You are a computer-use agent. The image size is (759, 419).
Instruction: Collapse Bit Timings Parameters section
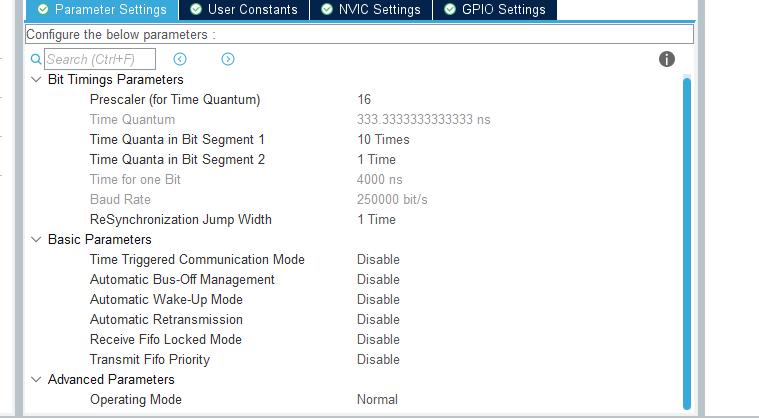36,80
